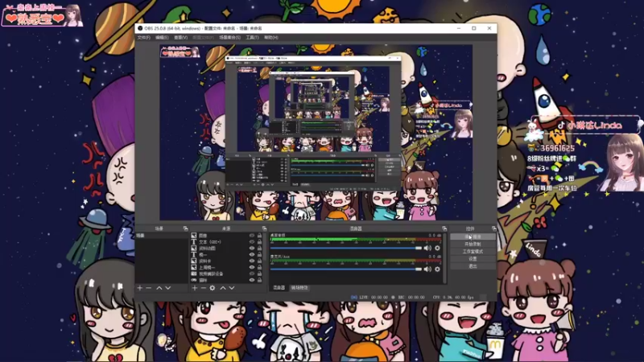Move the scene up in the 场景 panel
644x362 pixels.
pyautogui.click(x=159, y=288)
